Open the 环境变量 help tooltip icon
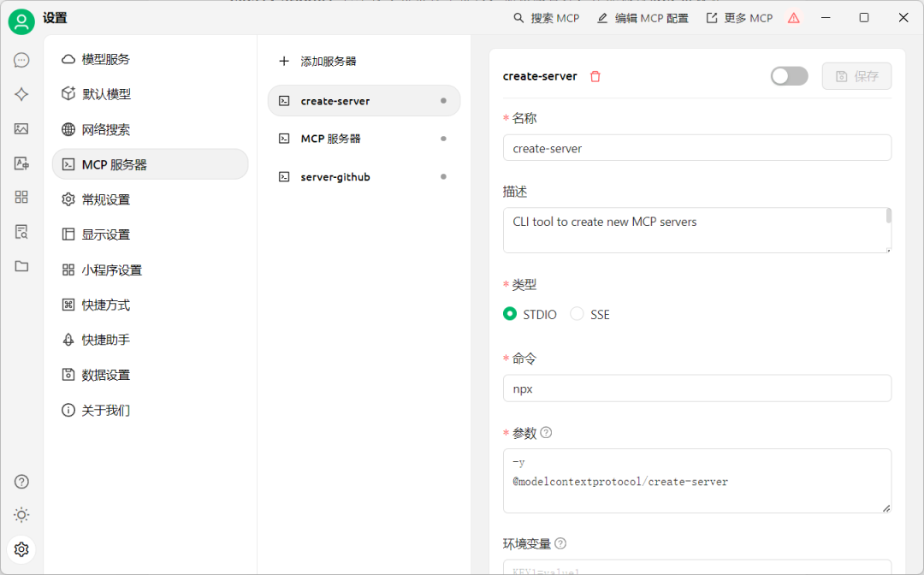This screenshot has width=924, height=575. point(560,542)
